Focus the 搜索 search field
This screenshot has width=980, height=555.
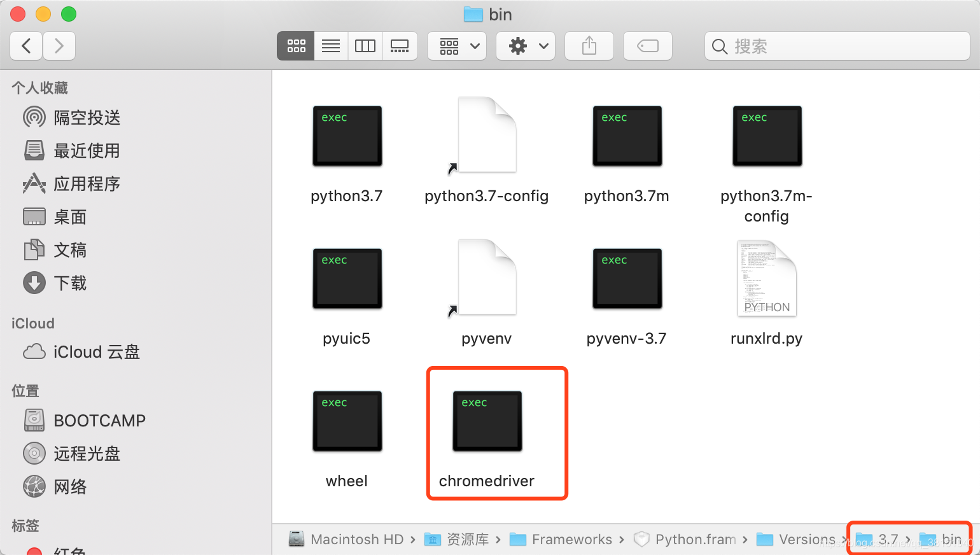tap(837, 46)
